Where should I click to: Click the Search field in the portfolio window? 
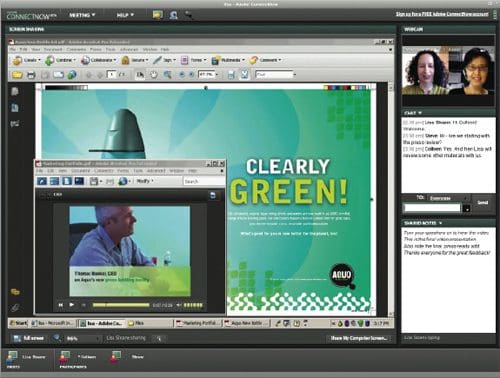click(x=204, y=181)
